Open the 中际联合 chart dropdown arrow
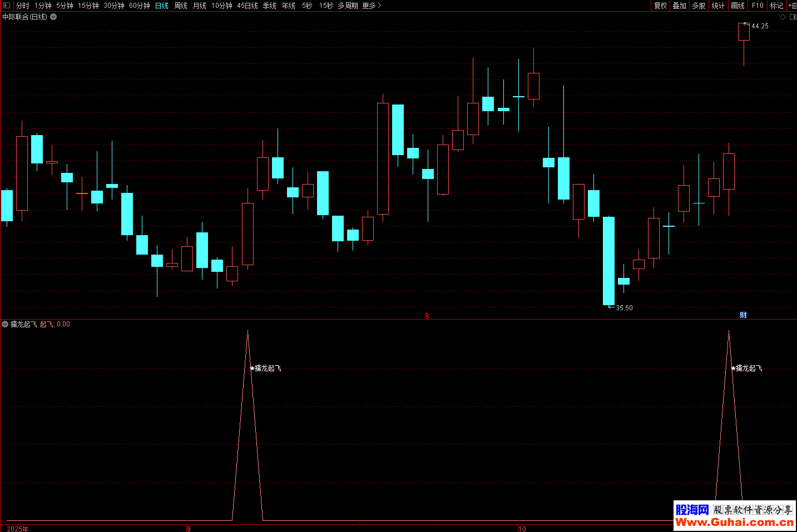Viewport: 797px width, 532px height. click(x=53, y=17)
